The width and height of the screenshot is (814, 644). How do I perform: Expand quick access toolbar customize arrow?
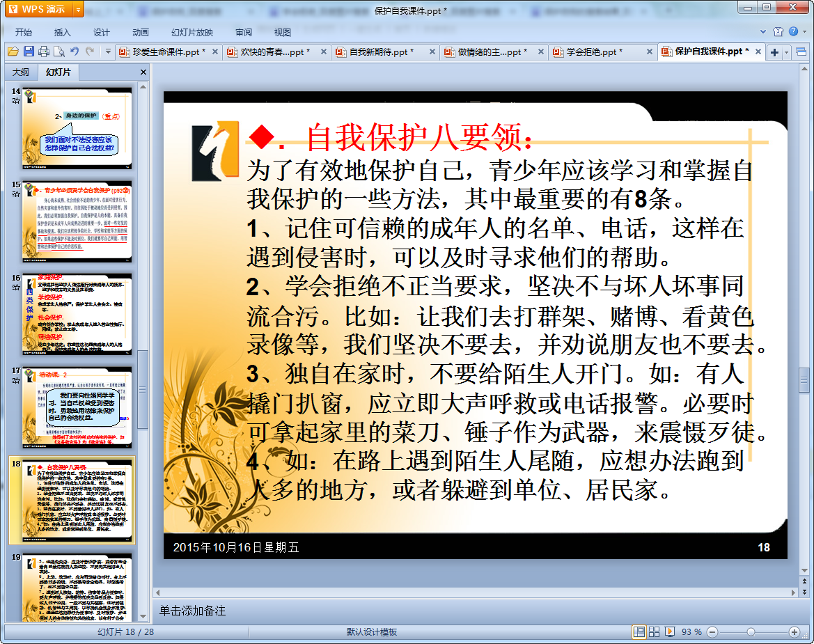pos(108,52)
